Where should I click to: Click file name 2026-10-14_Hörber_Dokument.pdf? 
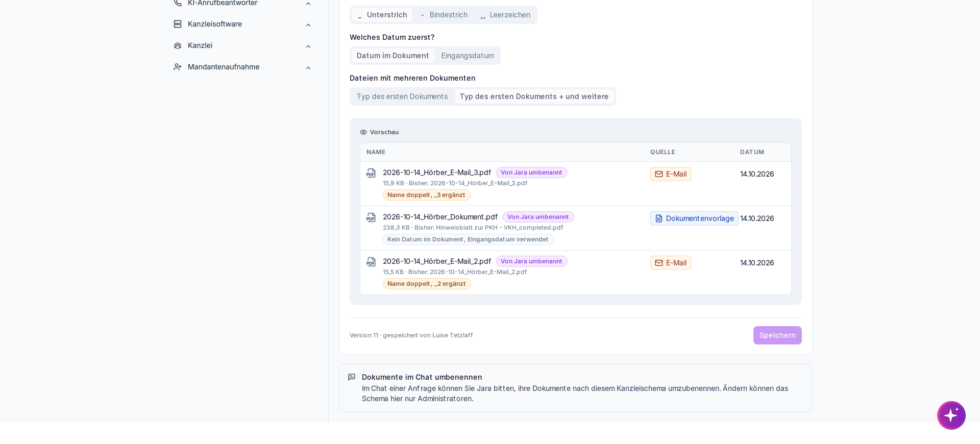click(440, 217)
